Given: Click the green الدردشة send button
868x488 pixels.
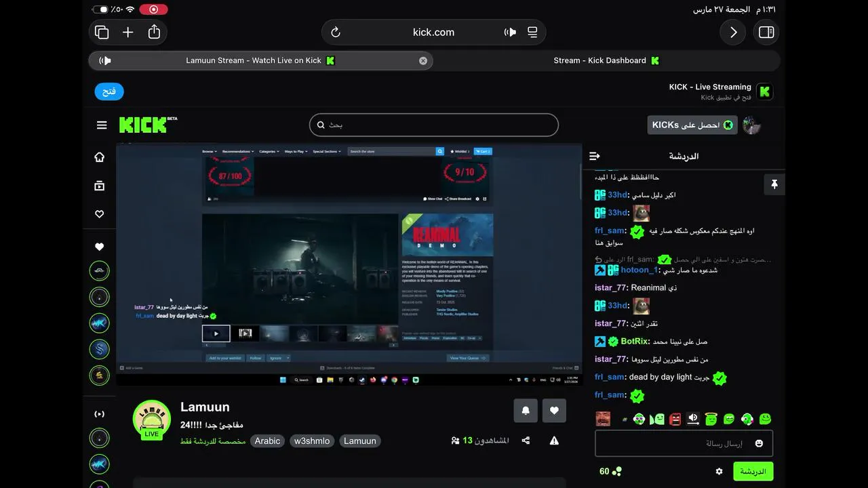Looking at the screenshot, I should pyautogui.click(x=753, y=471).
